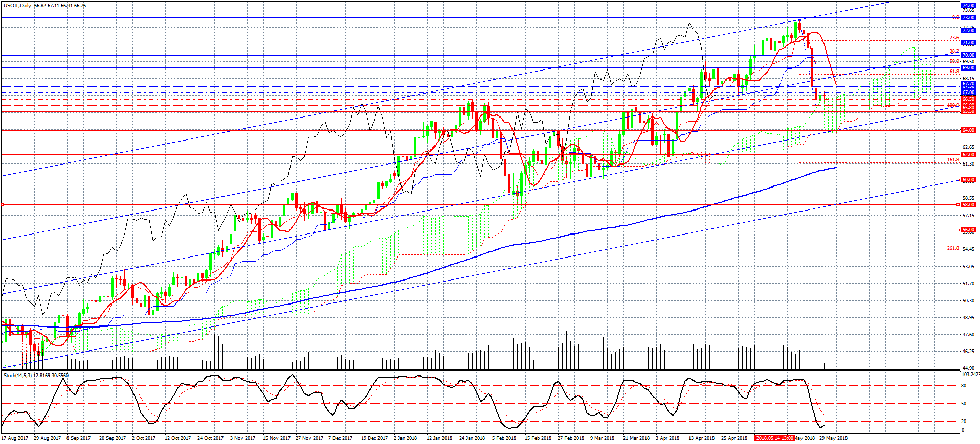Image resolution: width=980 pixels, height=444 pixels.
Task: Click the red 66.50 price level tag
Action: point(968,99)
